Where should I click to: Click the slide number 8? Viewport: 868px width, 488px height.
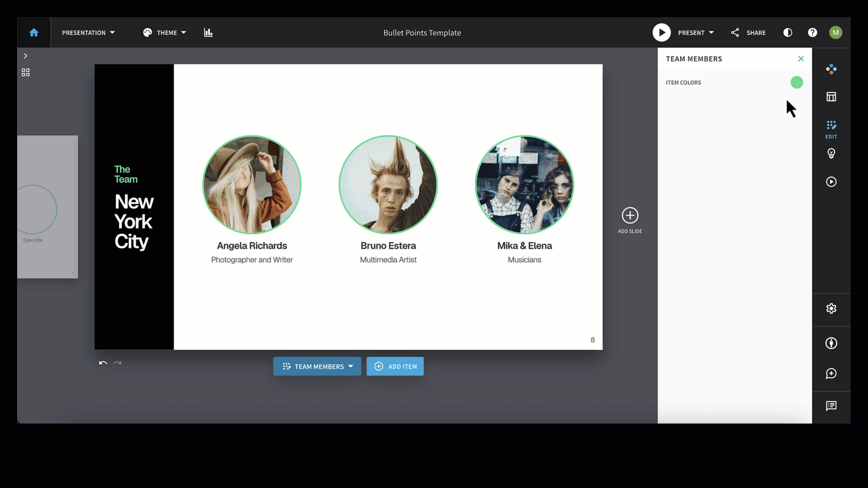point(592,340)
